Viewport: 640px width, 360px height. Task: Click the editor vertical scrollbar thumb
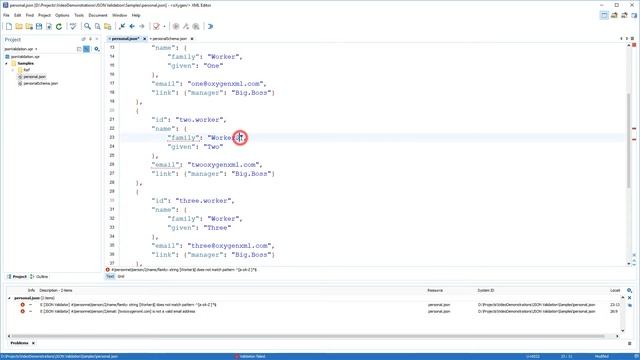[x=629, y=141]
